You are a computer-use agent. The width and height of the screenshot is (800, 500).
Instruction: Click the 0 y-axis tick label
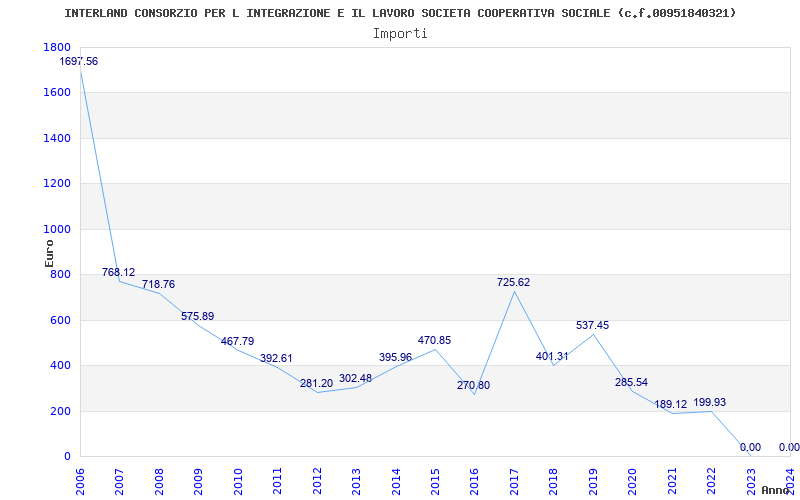(x=67, y=456)
